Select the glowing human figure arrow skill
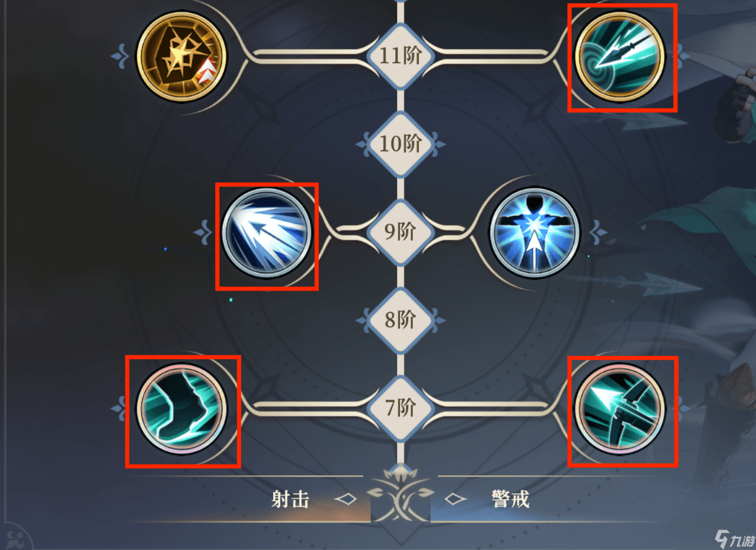Screen dimensions: 756x550 534,232
